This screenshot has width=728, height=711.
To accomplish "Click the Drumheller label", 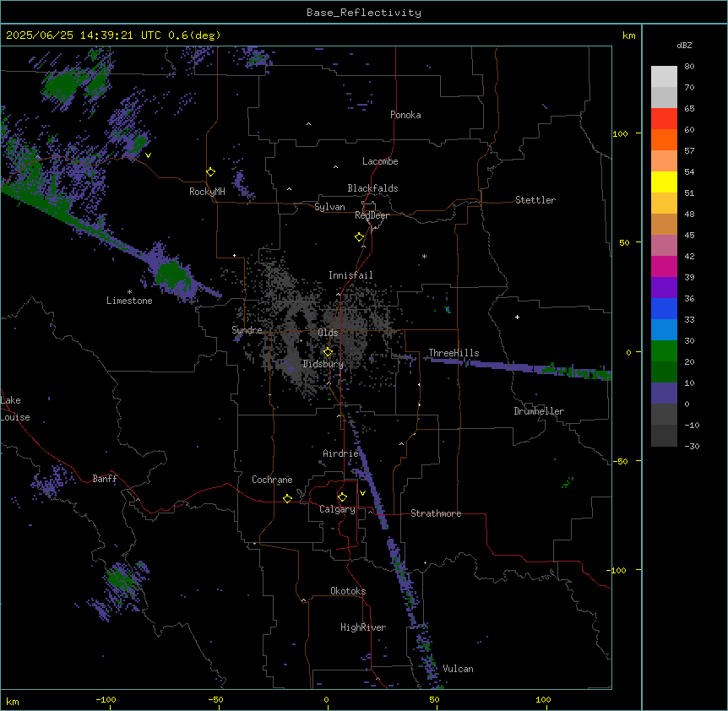I will [539, 411].
